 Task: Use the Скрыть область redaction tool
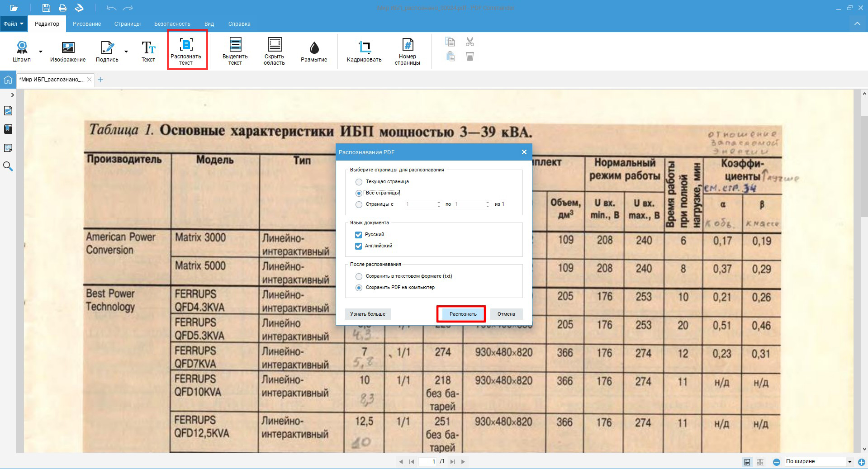[x=274, y=51]
